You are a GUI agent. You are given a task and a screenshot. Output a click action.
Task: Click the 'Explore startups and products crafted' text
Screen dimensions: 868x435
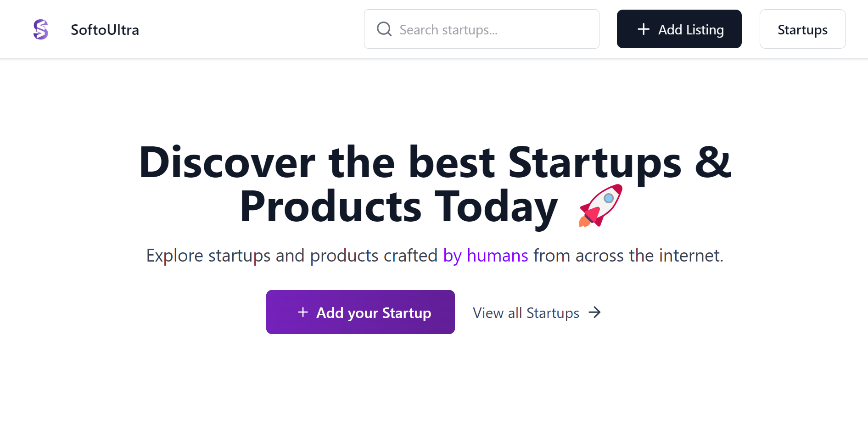292,256
